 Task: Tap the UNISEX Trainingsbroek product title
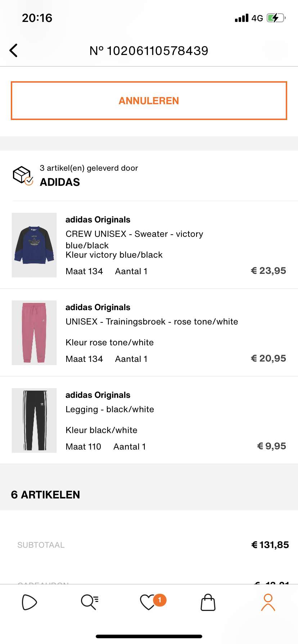pos(152,322)
